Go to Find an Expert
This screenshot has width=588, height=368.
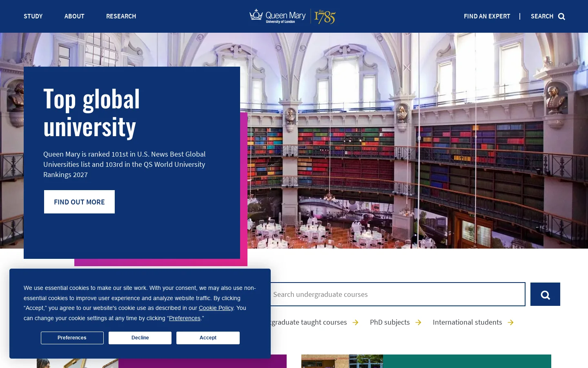coord(487,16)
